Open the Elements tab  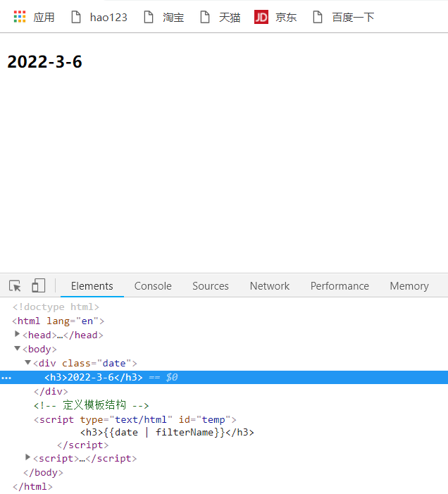tap(92, 286)
